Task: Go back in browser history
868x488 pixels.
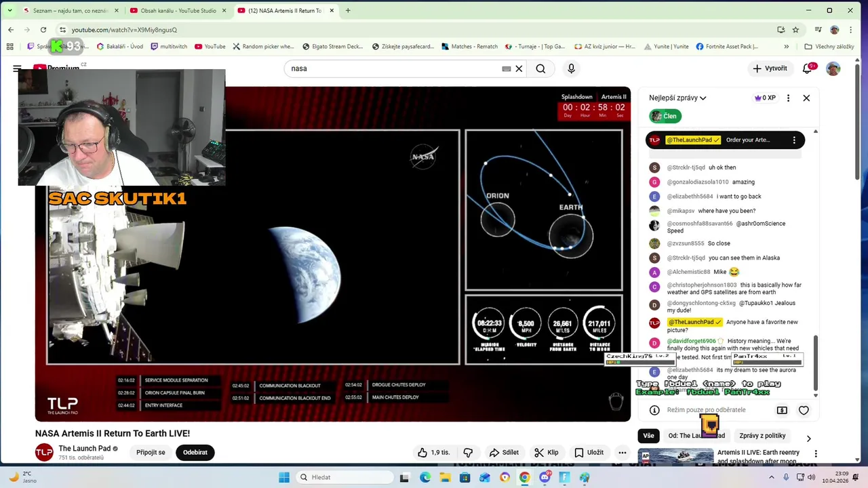Action: point(11,30)
